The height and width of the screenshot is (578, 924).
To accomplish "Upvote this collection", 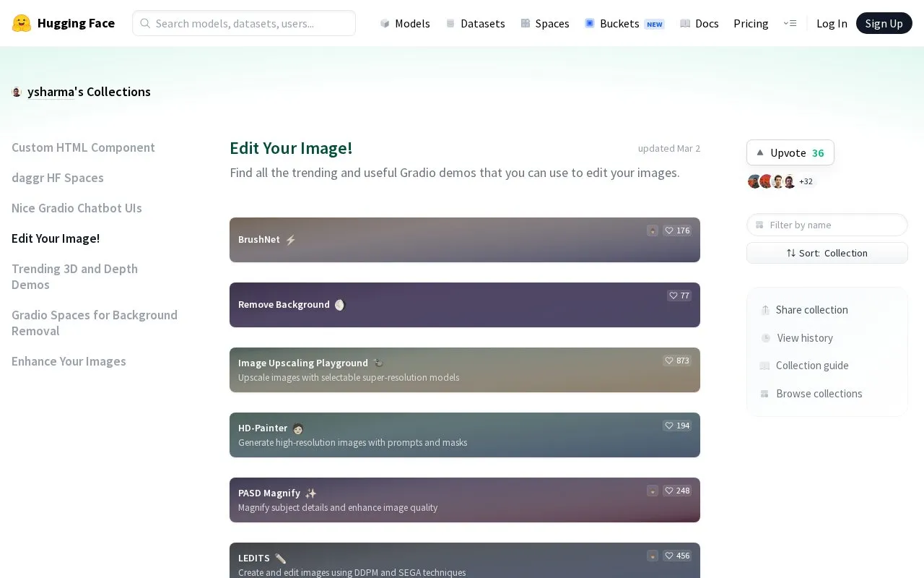I will click(790, 152).
